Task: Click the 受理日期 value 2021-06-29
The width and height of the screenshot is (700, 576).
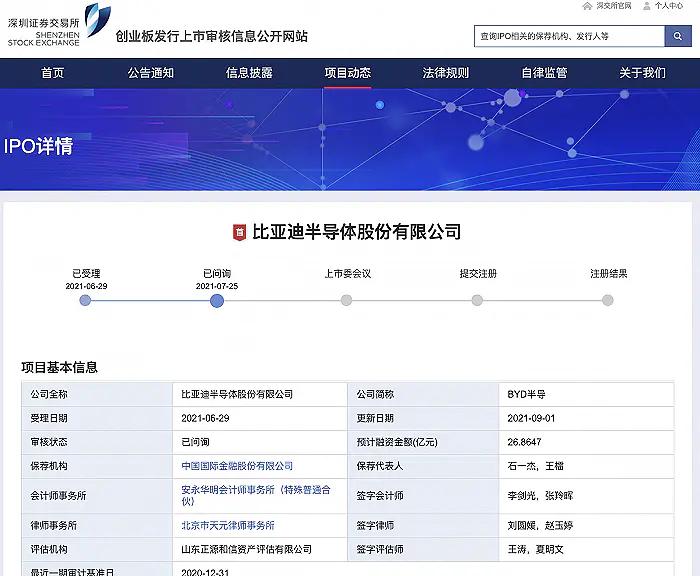Action: click(205, 418)
